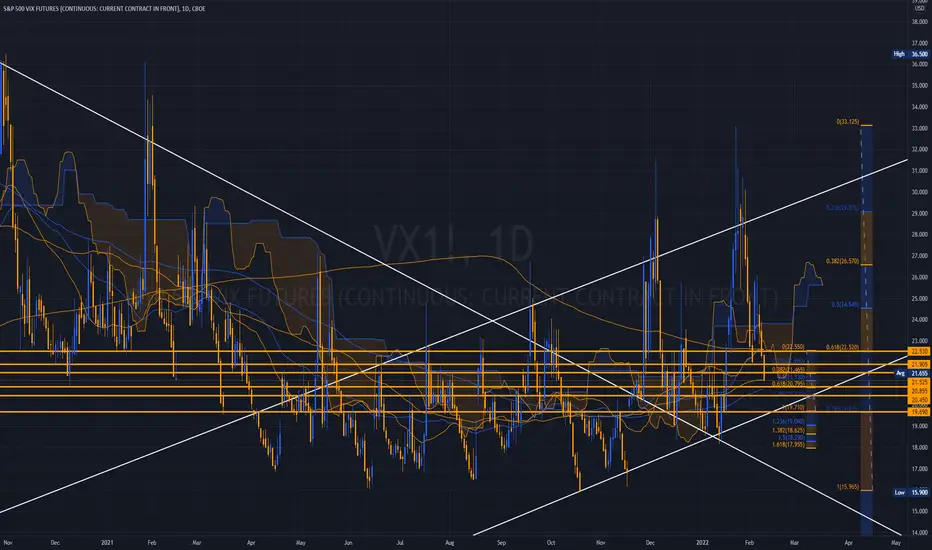The image size is (932, 550).
Task: Click the Sep label on time axis
Action: pyautogui.click(x=502, y=542)
